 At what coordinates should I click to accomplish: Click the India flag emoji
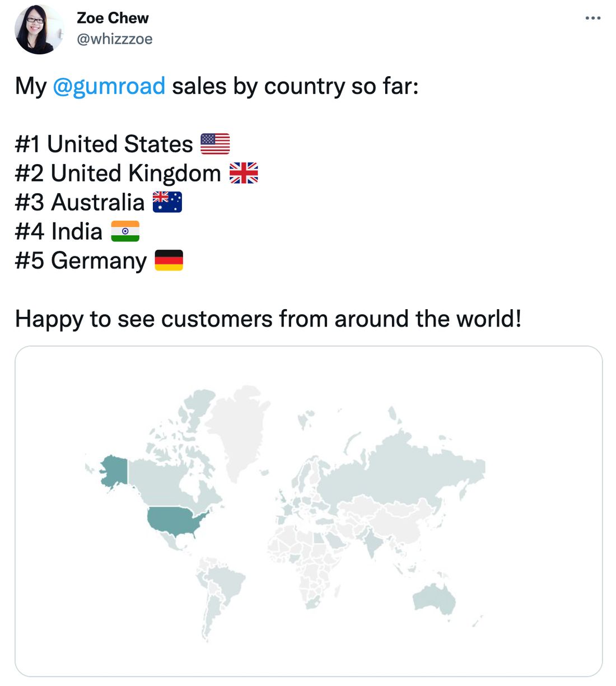coord(125,231)
